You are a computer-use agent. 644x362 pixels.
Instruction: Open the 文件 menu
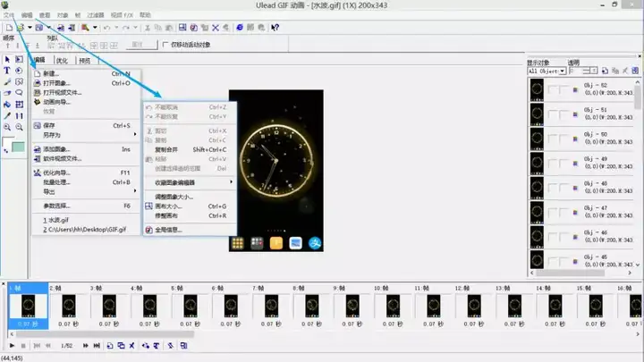8,15
